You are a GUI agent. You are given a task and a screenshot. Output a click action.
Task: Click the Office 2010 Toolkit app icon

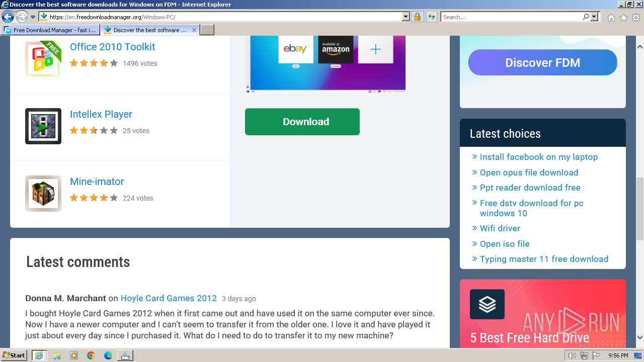43,58
